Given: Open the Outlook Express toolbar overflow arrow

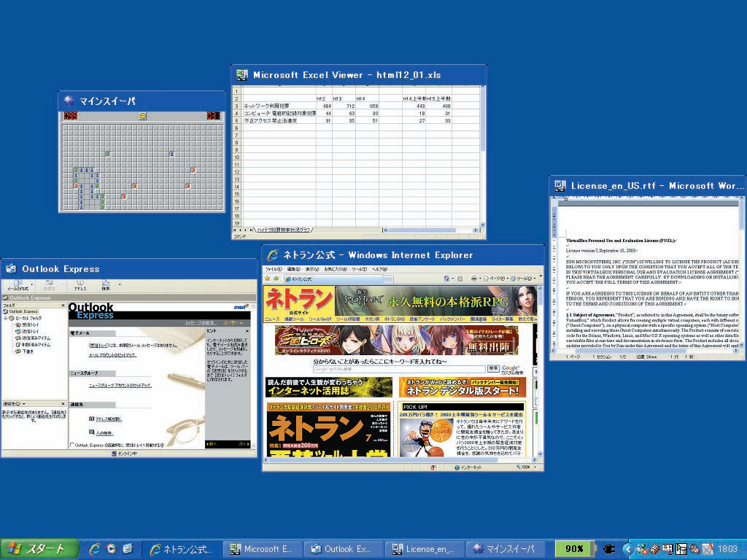Looking at the screenshot, I should pos(119,285).
